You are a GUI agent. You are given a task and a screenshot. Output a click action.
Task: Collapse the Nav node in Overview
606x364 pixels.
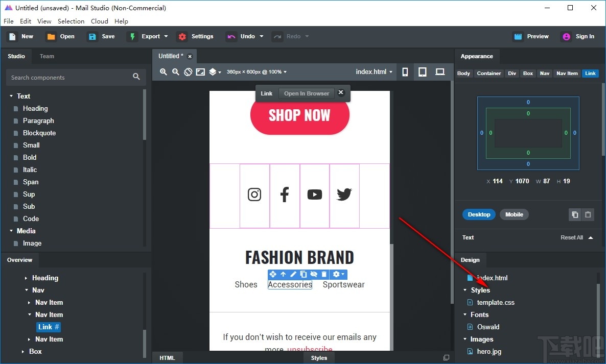tap(26, 290)
